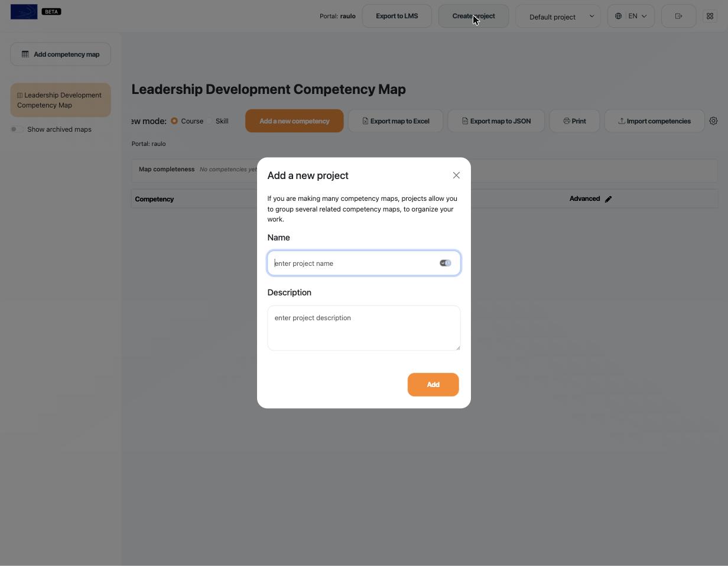Click the Export to LMS button
Image resolution: width=728 pixels, height=566 pixels.
pyautogui.click(x=396, y=16)
